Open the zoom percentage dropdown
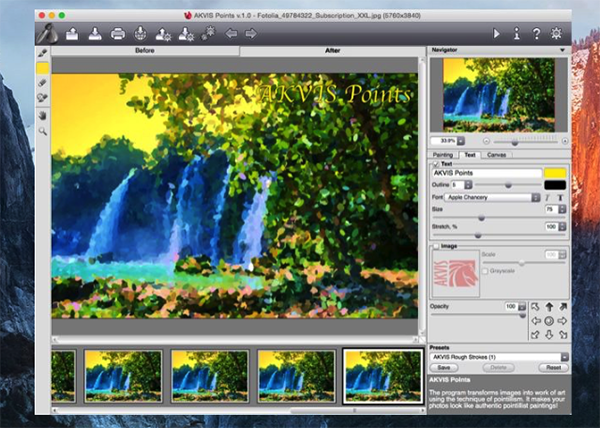 tap(461, 141)
